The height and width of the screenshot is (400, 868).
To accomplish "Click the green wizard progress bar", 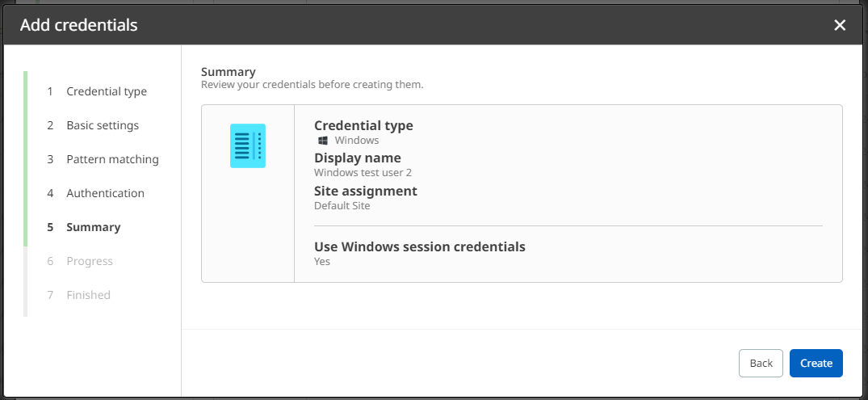I will tap(26, 158).
